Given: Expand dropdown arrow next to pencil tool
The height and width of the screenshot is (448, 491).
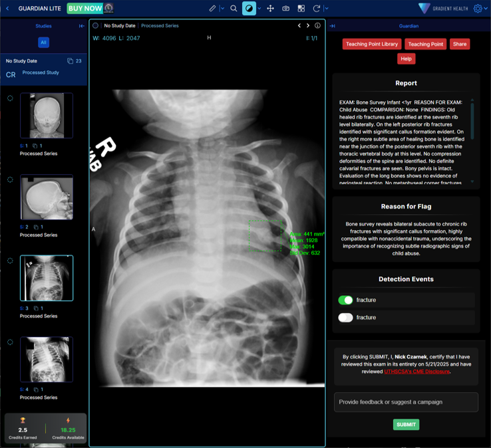Looking at the screenshot, I should point(222,9).
